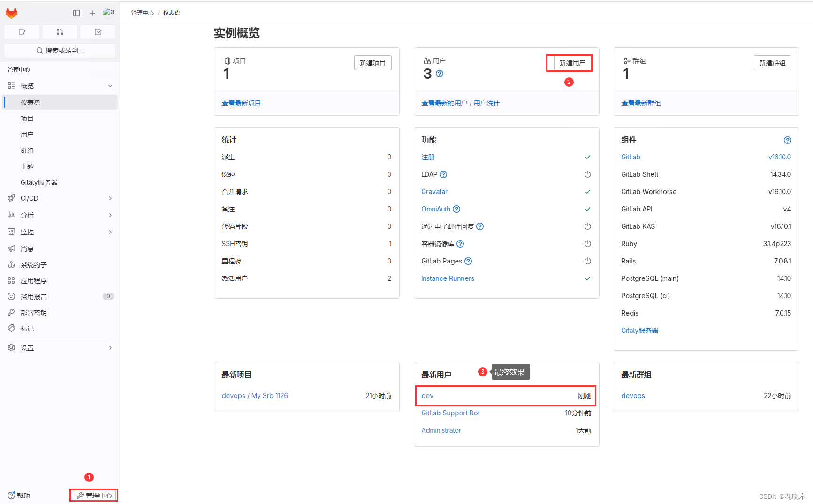Select 主题 under 概览 in sidebar
The height and width of the screenshot is (504, 813).
pos(60,166)
